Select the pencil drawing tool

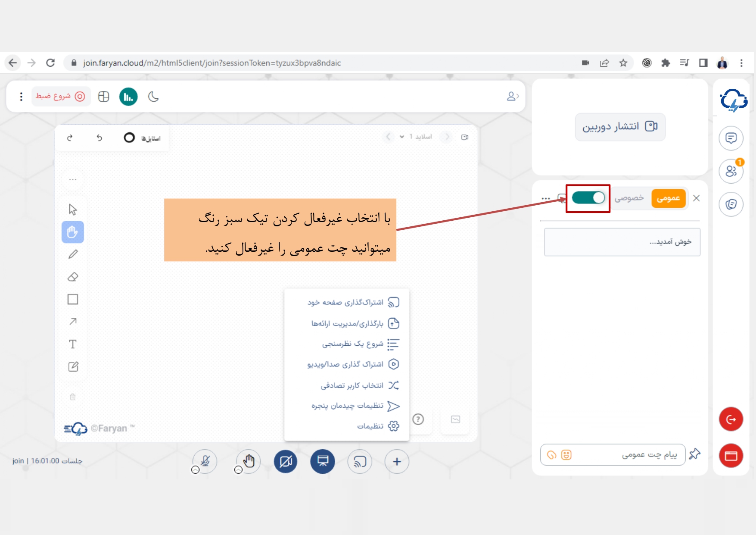pyautogui.click(x=73, y=254)
